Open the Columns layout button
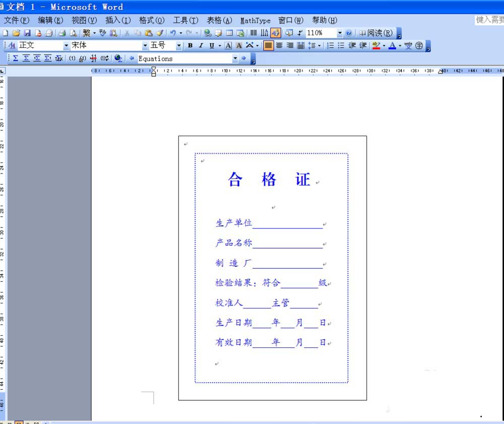Screen dimensions: 504x424 click(x=254, y=33)
